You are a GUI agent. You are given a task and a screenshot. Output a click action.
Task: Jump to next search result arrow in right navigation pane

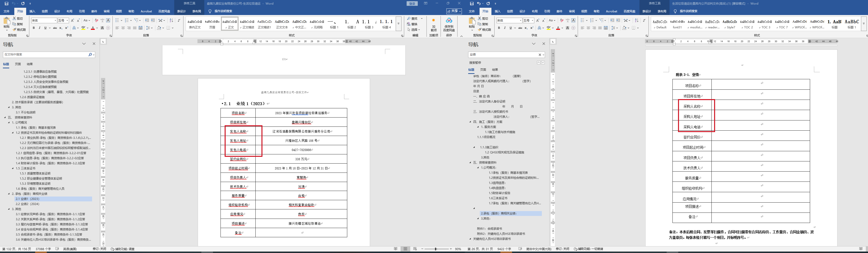543,63
